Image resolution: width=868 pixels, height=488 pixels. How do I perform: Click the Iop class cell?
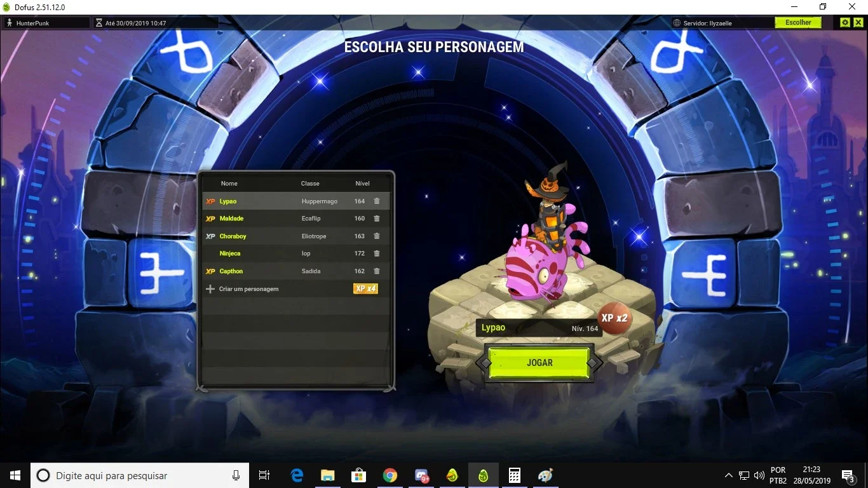(306, 254)
